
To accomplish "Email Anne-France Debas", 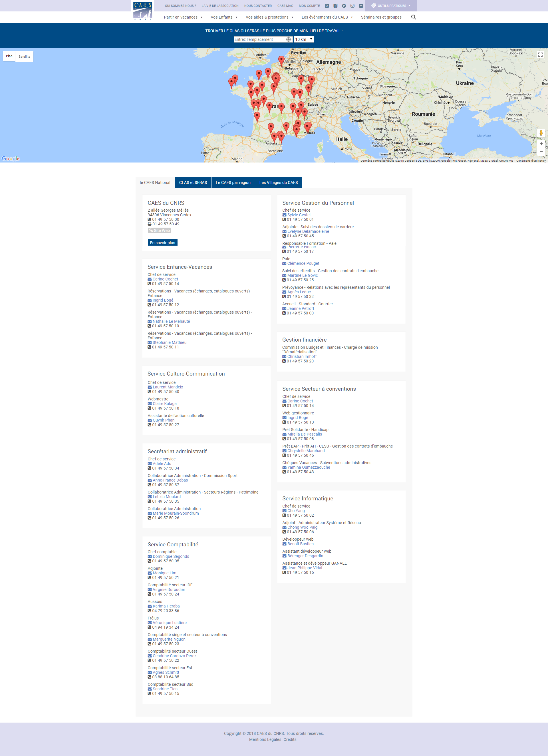I will pos(170,480).
